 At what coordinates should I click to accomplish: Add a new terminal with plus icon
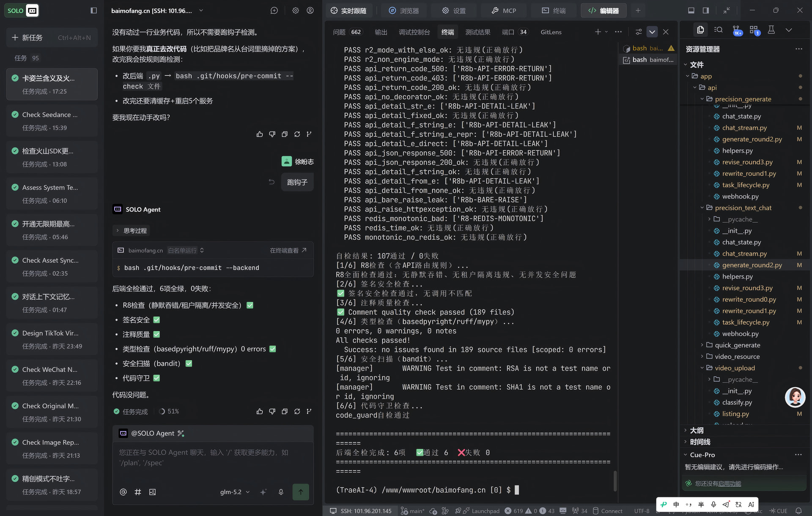(598, 32)
